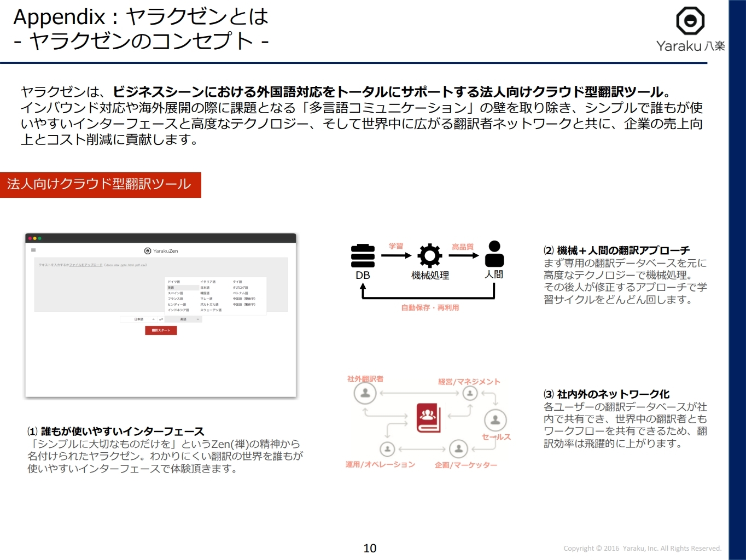Click the Yaraku hexagon logo in header
This screenshot has width=746, height=560.
coord(690,21)
